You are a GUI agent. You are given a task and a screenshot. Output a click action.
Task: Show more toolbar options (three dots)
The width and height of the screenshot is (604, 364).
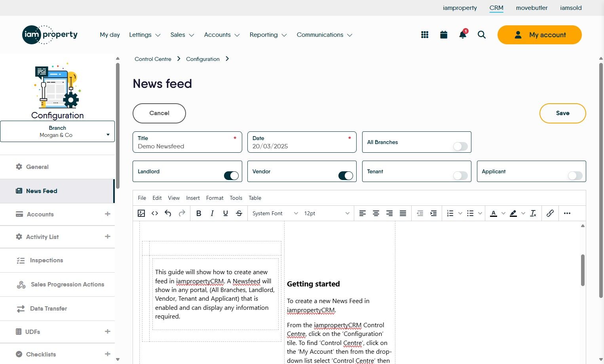tap(567, 213)
